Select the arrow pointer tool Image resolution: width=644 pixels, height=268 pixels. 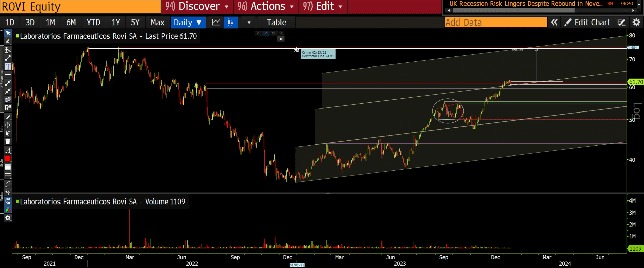(8, 33)
